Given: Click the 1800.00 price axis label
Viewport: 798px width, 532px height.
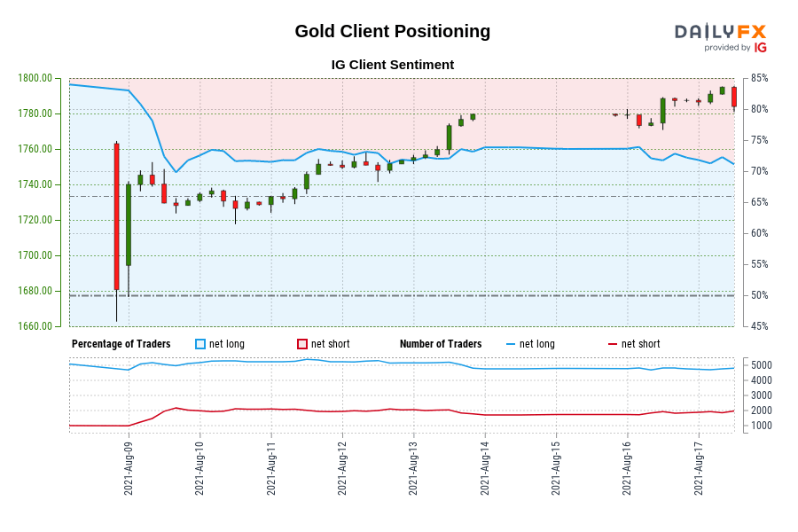Looking at the screenshot, I should 35,78.
